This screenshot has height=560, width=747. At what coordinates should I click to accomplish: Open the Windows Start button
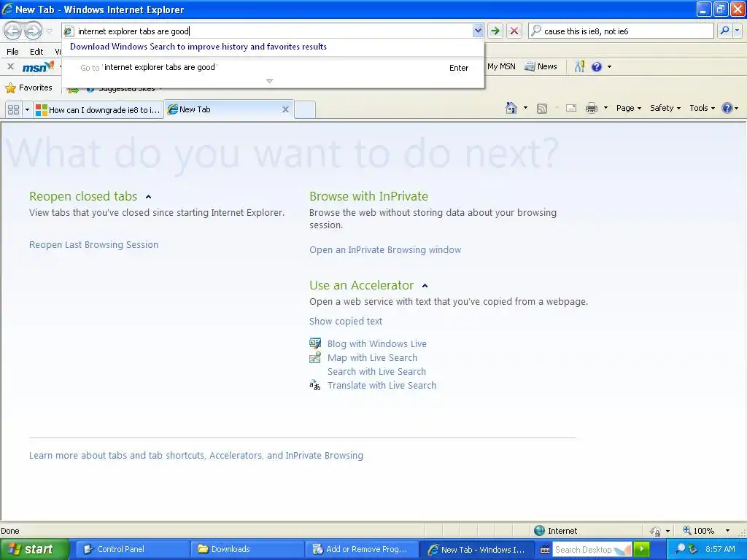(x=34, y=550)
